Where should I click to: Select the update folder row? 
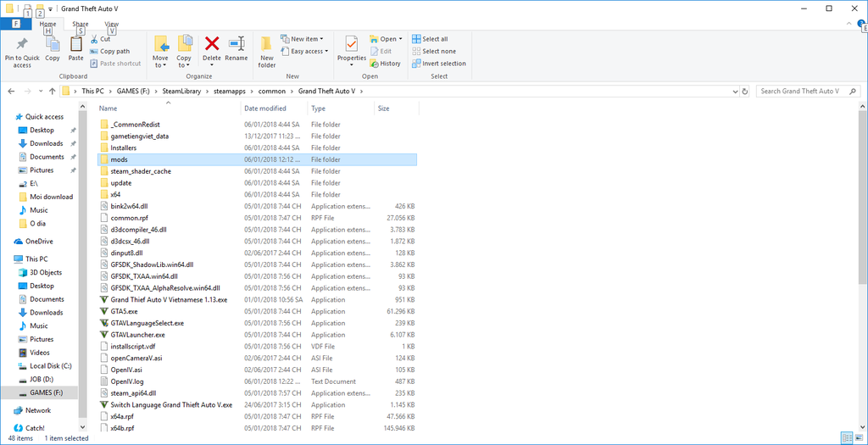tap(257, 182)
